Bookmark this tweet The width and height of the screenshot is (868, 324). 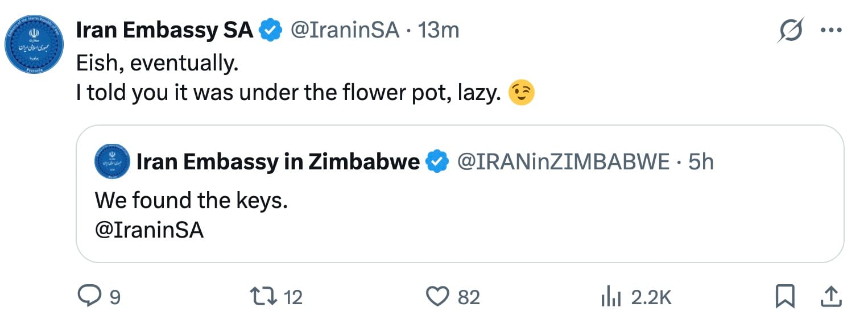(786, 297)
